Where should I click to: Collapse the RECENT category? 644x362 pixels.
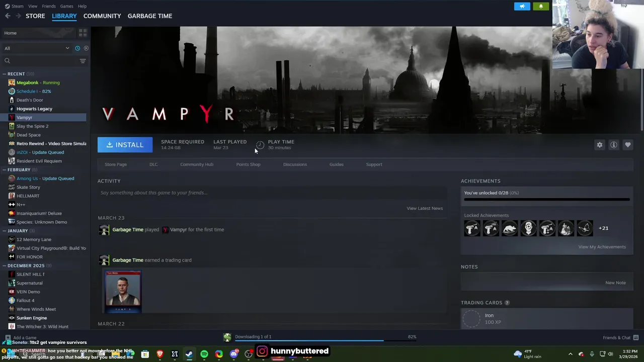(x=5, y=74)
